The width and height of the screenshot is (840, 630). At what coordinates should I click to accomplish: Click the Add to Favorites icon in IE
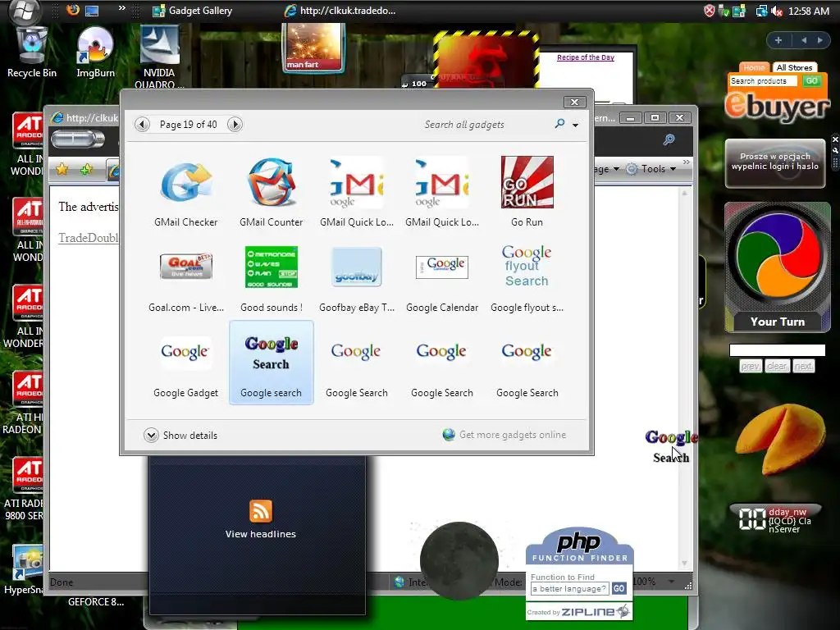click(x=85, y=169)
